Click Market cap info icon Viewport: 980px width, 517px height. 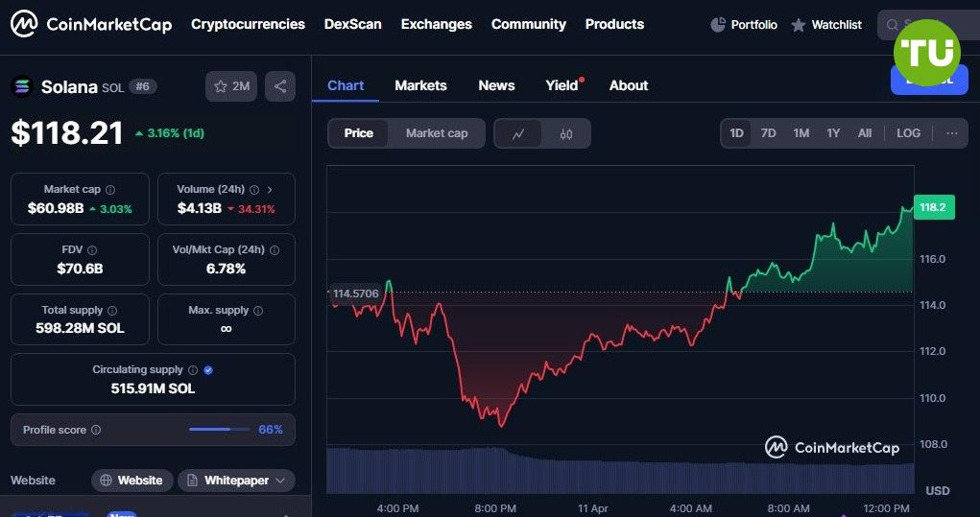(x=110, y=189)
